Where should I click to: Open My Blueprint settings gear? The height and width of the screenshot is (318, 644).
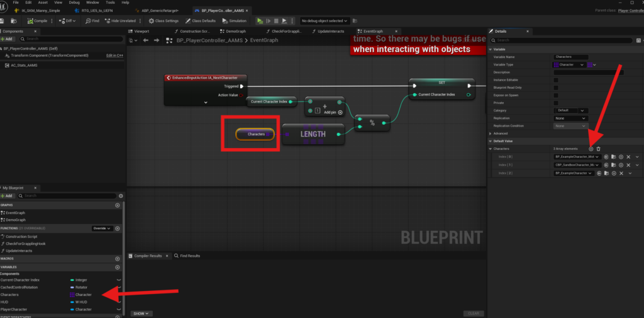click(119, 196)
